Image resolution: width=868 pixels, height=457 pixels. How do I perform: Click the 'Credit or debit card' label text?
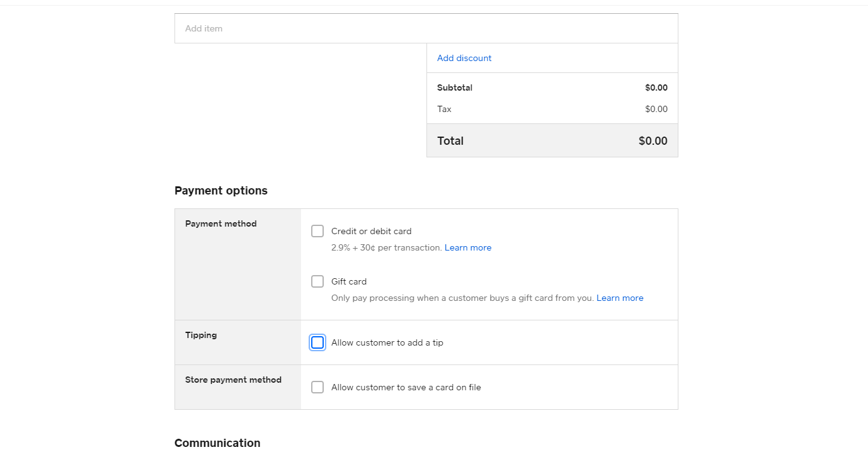tap(371, 231)
